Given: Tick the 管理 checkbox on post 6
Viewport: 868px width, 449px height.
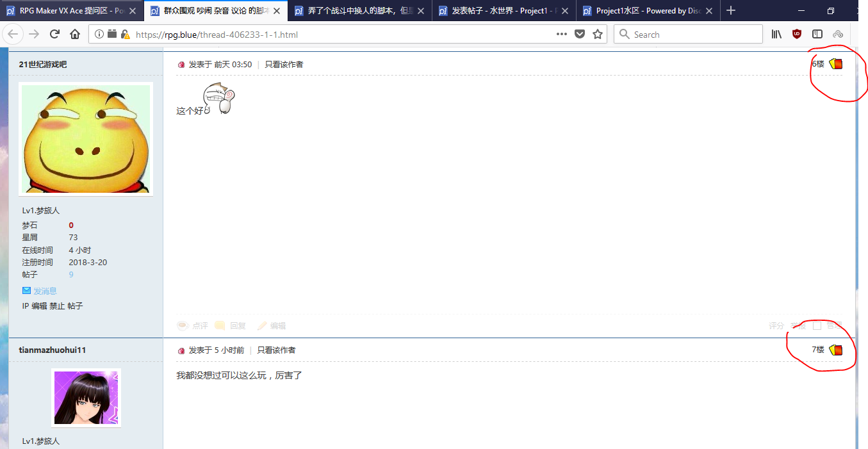Looking at the screenshot, I should [x=817, y=325].
